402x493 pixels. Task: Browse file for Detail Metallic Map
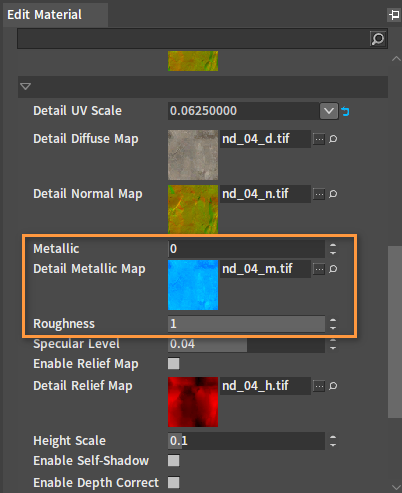pos(319,269)
